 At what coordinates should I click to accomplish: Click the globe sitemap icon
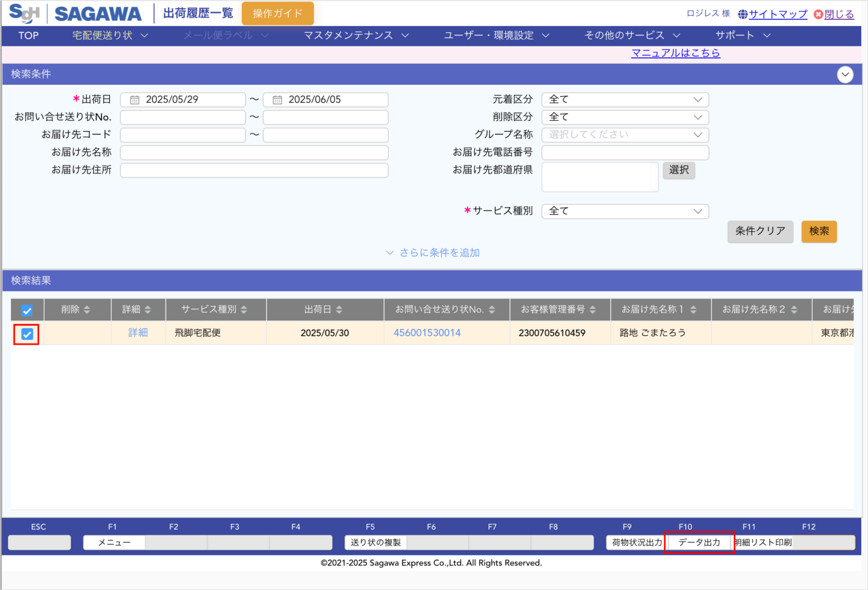tap(743, 14)
